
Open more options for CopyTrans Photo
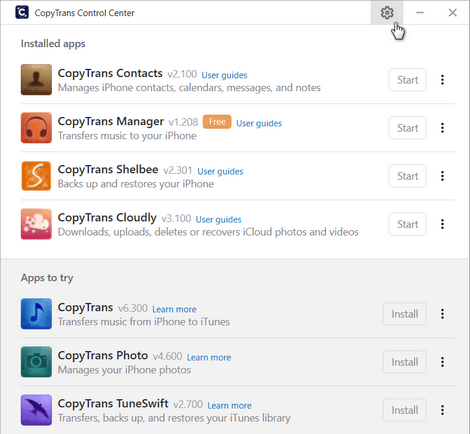click(x=442, y=362)
